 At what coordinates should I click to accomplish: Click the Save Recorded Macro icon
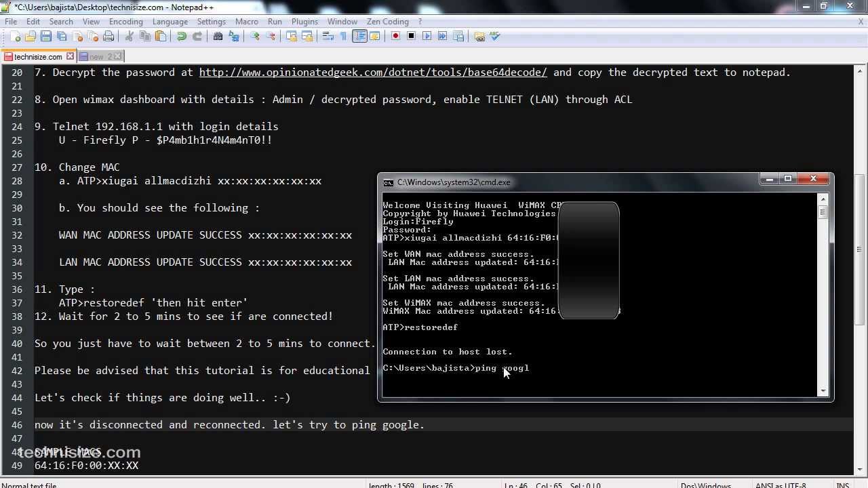(458, 36)
